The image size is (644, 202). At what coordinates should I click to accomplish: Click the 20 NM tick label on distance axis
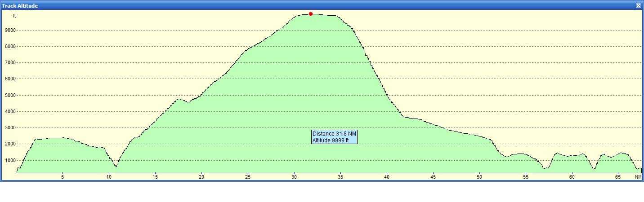[201, 177]
